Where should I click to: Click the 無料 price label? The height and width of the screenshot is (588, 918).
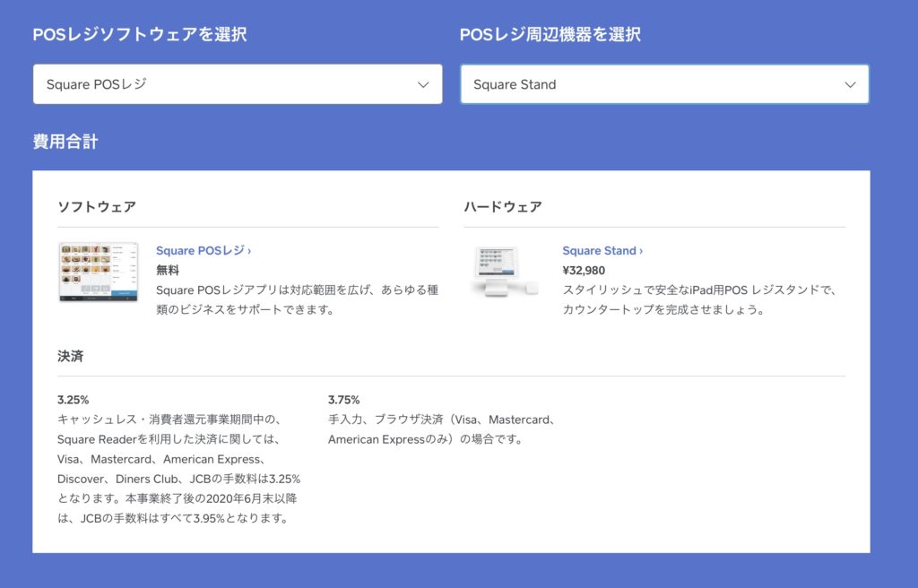click(x=168, y=271)
